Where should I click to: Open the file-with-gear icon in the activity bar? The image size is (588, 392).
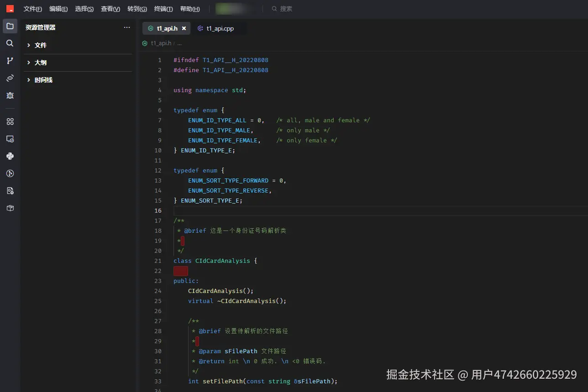tap(10, 190)
